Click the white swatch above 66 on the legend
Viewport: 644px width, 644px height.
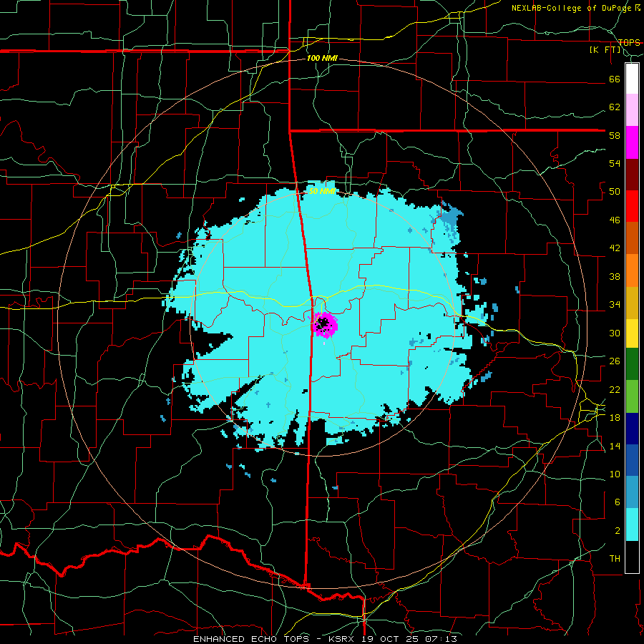632,79
